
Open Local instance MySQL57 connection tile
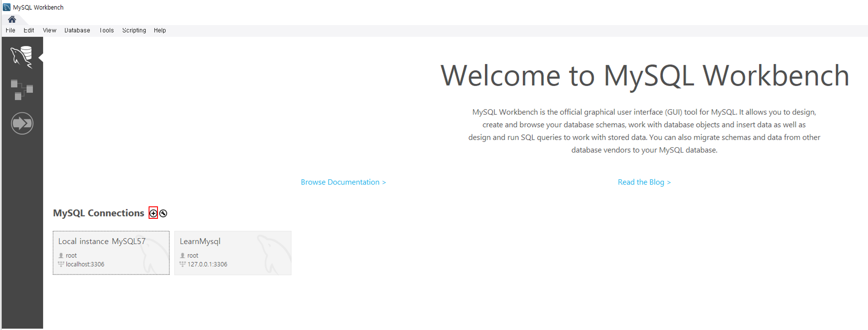click(111, 253)
